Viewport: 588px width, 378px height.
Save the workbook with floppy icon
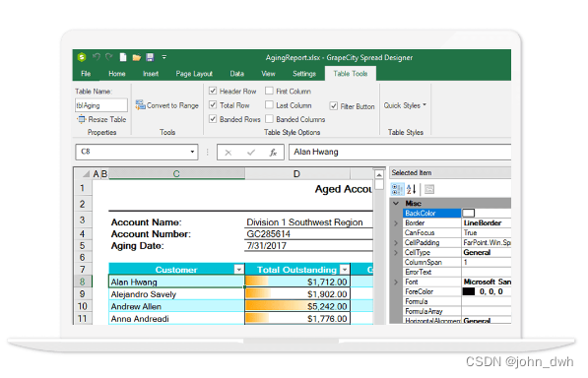point(150,57)
